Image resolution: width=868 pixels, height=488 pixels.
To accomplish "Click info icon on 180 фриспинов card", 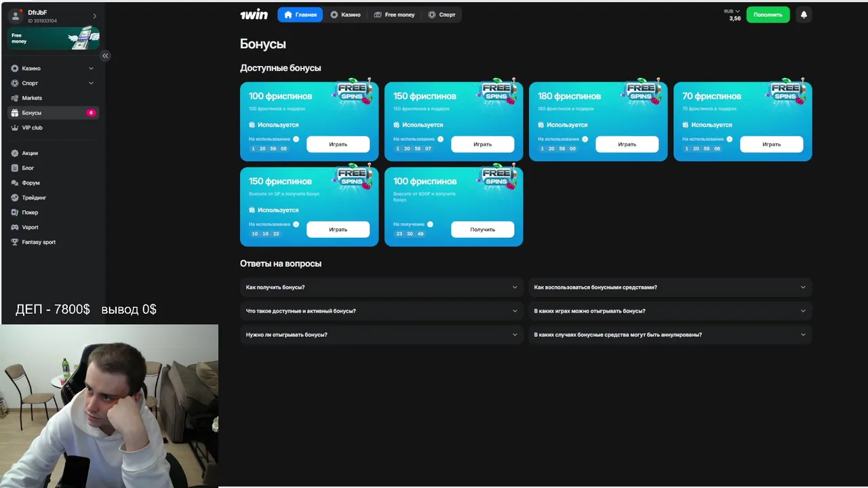I will 585,139.
